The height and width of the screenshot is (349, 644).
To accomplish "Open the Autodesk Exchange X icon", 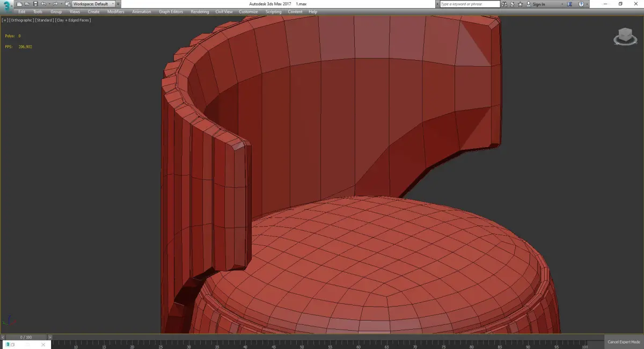I will 570,4.
